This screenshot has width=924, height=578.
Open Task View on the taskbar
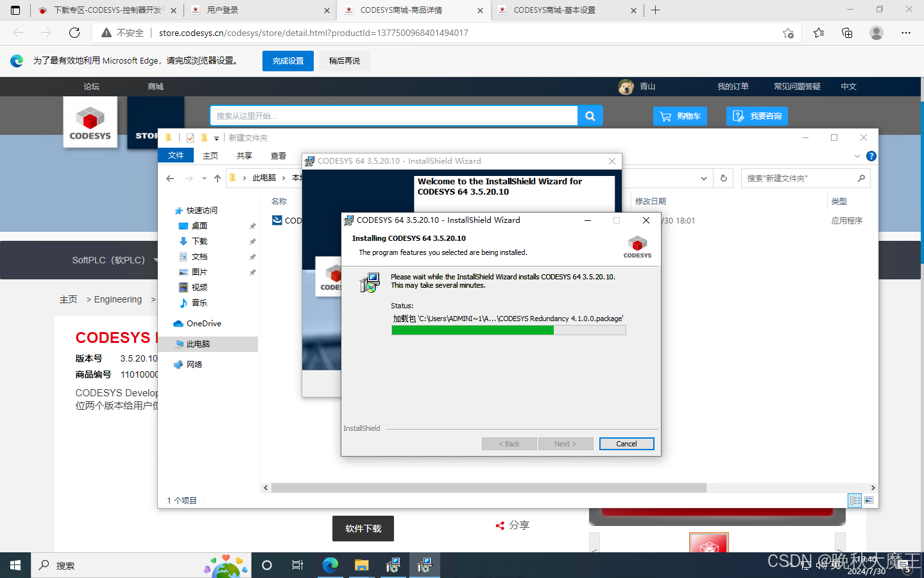[x=298, y=565]
